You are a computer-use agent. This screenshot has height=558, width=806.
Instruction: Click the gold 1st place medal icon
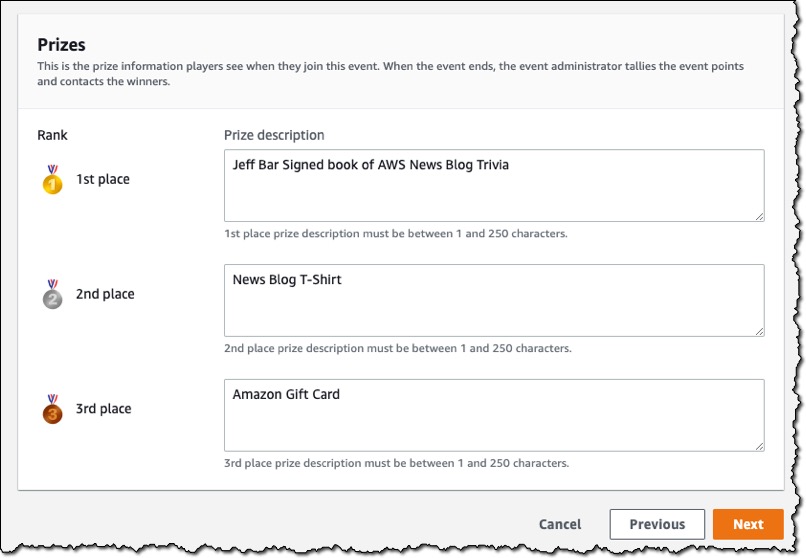[x=52, y=179]
